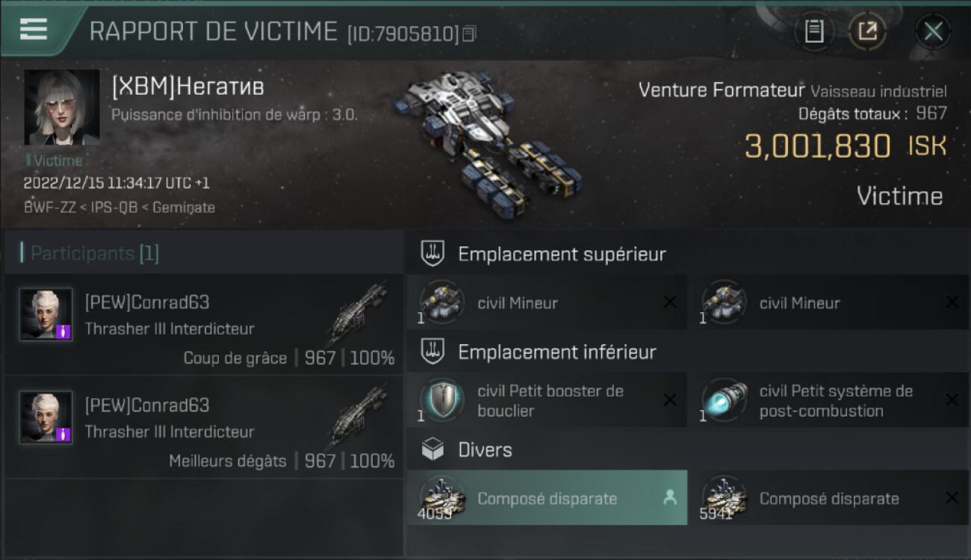Open info badge on Meilleurs dégâts portrait

(63, 434)
